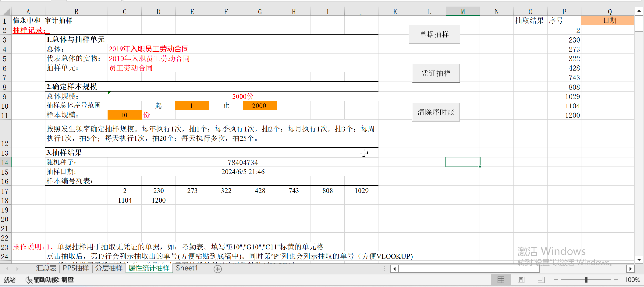Open 辅助功能: 调查 accessibility status

(x=50, y=280)
